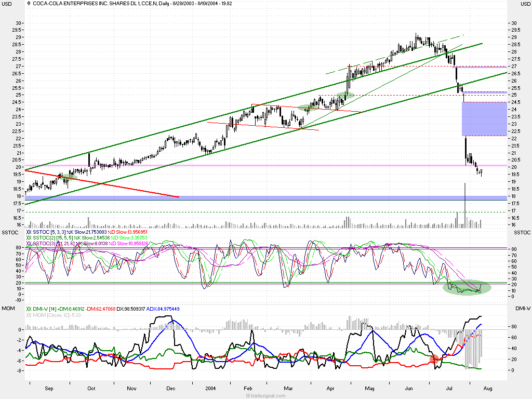Click the icon beside DMI-V [14] legend
Viewport: 532px width, 399px height.
tap(29, 309)
